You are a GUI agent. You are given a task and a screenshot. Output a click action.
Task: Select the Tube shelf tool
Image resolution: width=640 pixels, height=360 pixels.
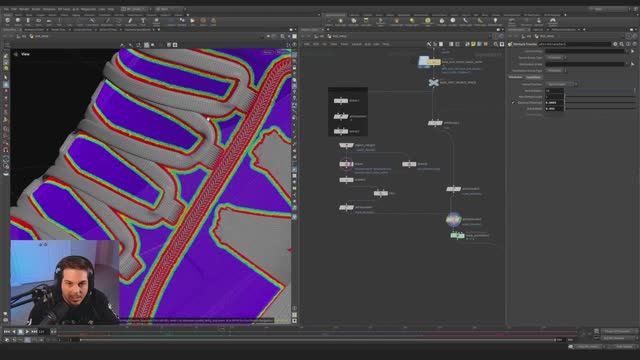(28, 21)
